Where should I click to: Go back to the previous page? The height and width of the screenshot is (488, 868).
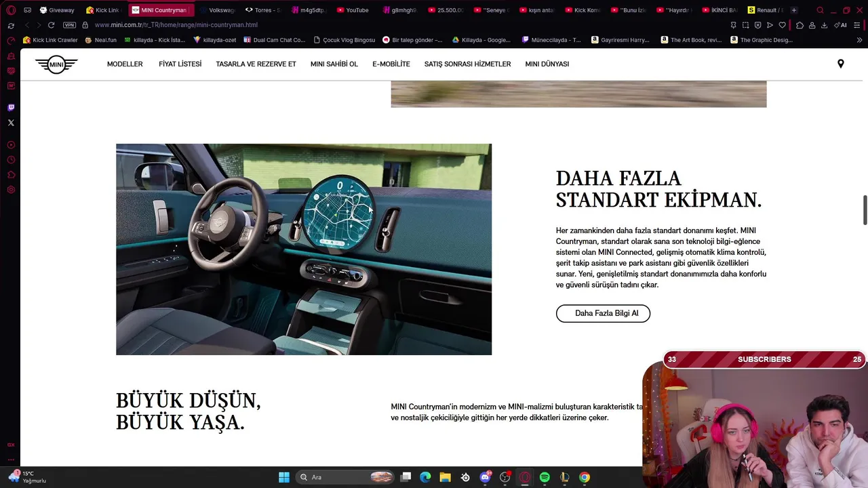point(26,25)
